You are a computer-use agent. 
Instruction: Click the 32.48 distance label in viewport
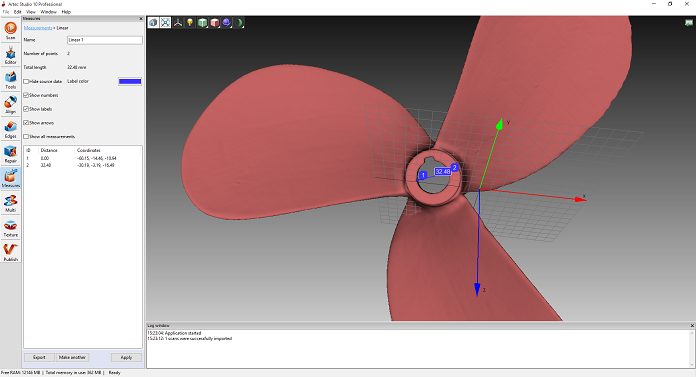443,171
